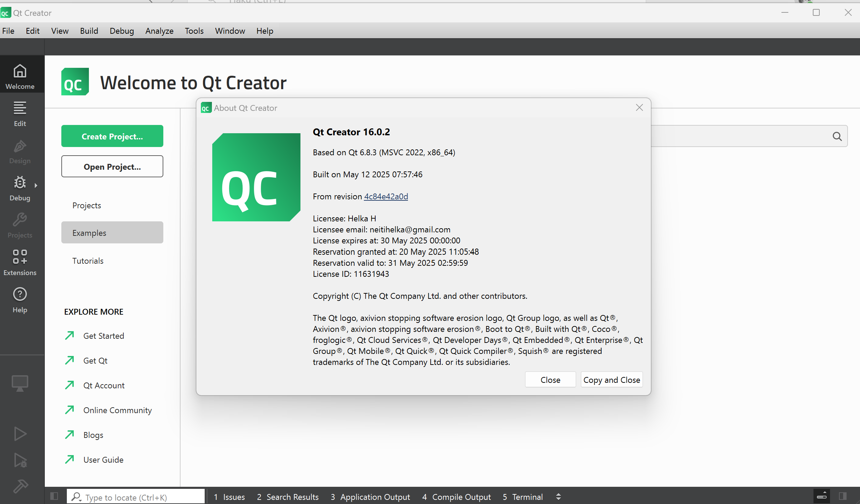Open the Online Community link
This screenshot has height=504, width=860.
117,410
